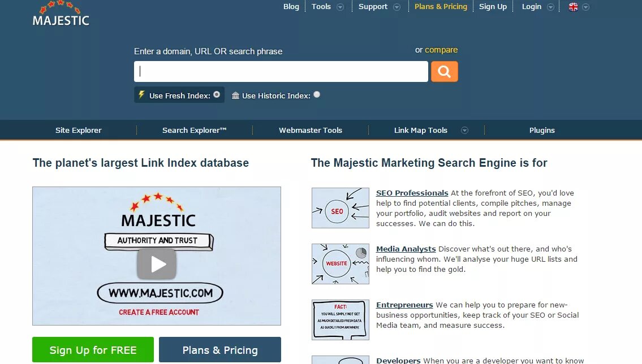Image resolution: width=642 pixels, height=364 pixels.
Task: Open the Blog menu item
Action: click(291, 7)
